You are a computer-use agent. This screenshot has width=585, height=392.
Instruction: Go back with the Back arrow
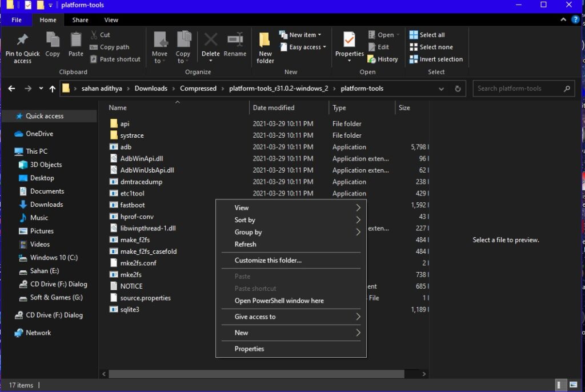click(x=11, y=89)
